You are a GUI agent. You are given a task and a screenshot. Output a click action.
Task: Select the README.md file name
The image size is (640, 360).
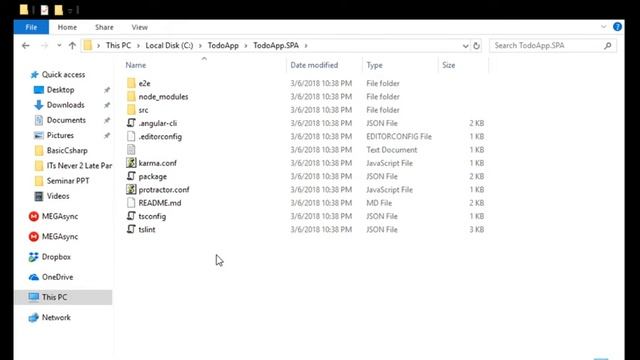point(160,203)
